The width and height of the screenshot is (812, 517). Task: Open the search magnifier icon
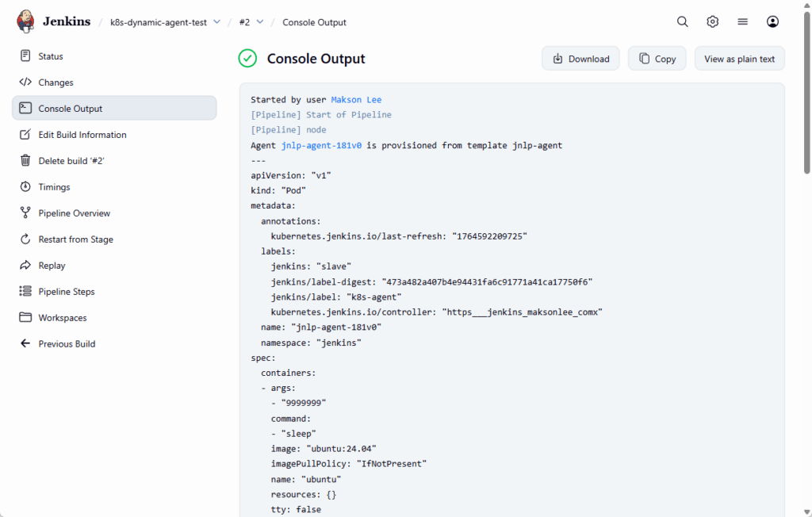682,22
